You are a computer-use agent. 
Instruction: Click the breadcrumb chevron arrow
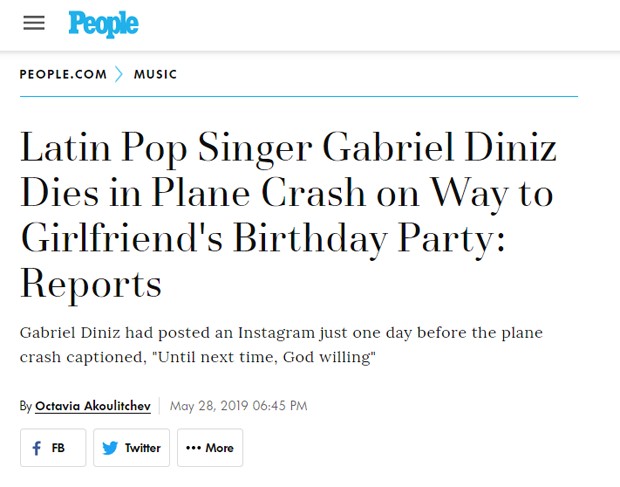pos(120,74)
